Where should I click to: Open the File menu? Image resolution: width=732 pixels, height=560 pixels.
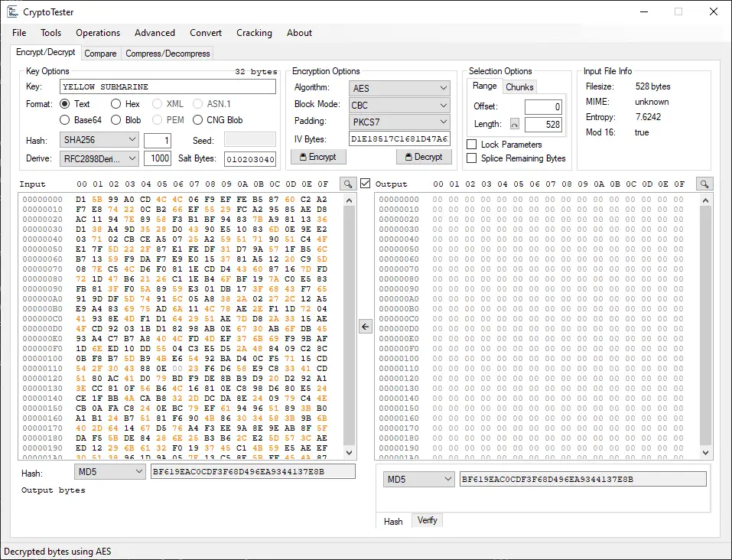(x=19, y=33)
